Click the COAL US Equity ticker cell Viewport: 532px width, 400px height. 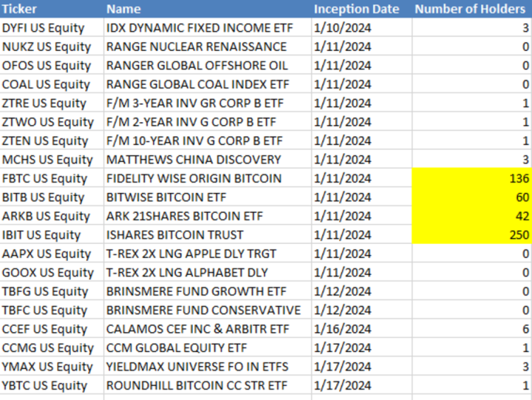[52, 84]
